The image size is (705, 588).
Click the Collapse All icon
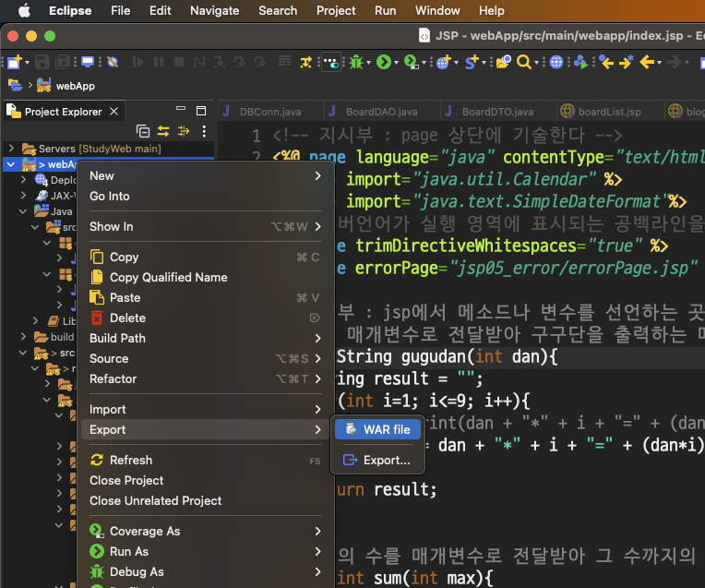143,131
